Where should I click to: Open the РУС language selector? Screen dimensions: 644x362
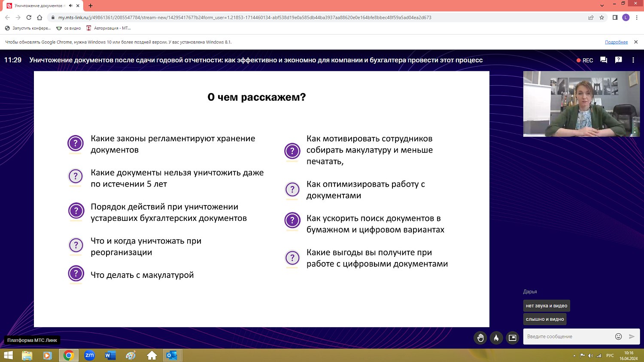click(610, 355)
